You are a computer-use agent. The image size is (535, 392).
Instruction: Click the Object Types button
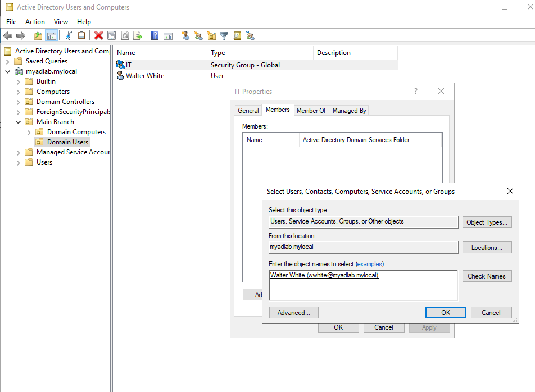tap(487, 222)
